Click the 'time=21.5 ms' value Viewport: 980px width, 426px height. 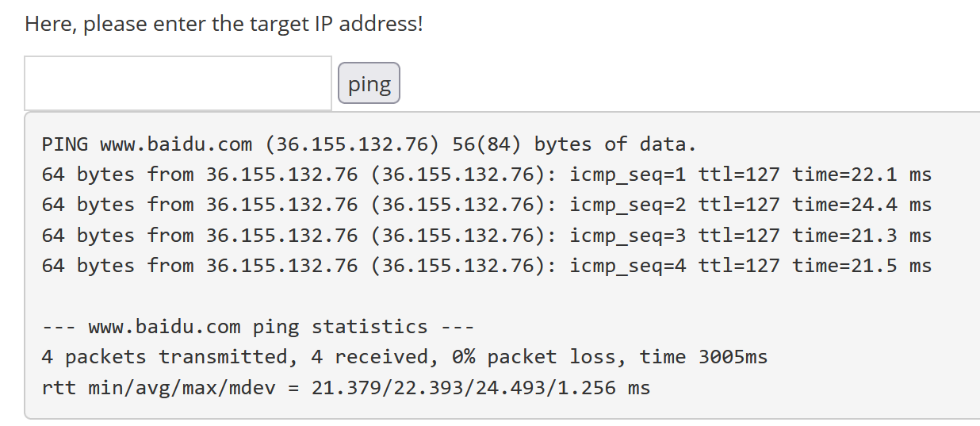click(861, 266)
